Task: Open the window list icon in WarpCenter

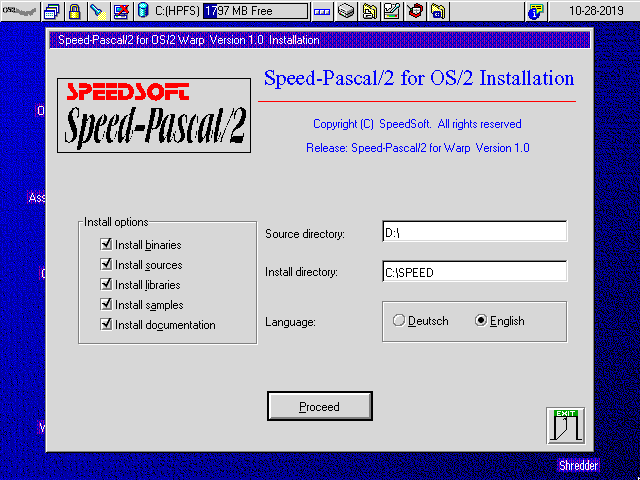Action: (x=52, y=11)
